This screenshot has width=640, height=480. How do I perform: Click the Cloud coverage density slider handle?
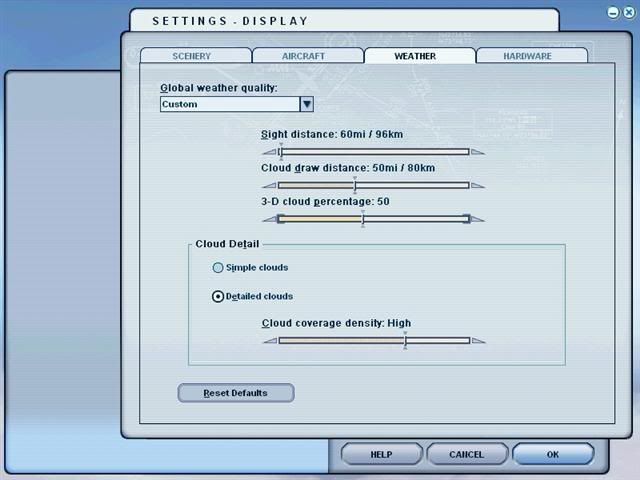(x=405, y=340)
